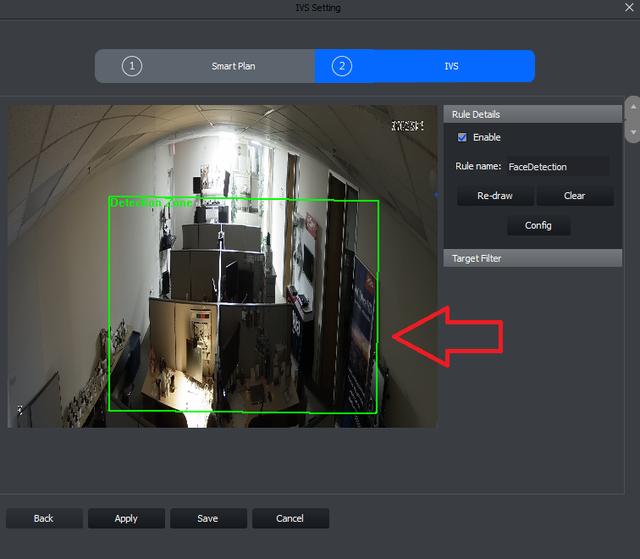This screenshot has width=640, height=559.
Task: Select the IVS step tab
Action: 452,67
